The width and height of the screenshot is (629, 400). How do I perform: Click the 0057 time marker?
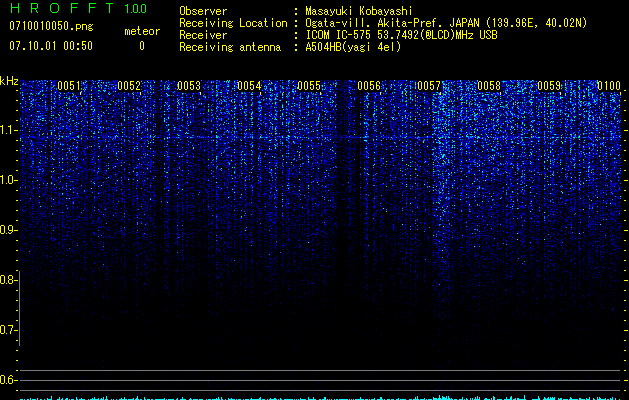tap(429, 86)
